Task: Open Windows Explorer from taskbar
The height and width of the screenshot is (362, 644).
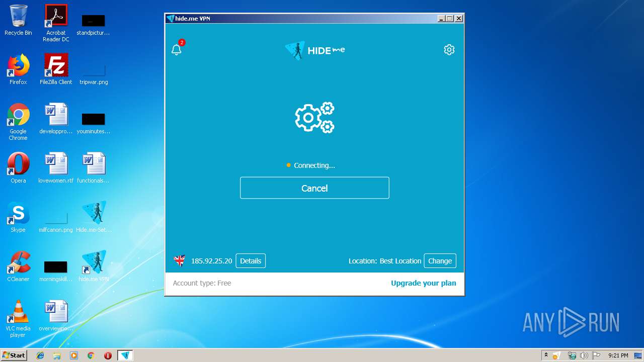Action: coord(57,355)
